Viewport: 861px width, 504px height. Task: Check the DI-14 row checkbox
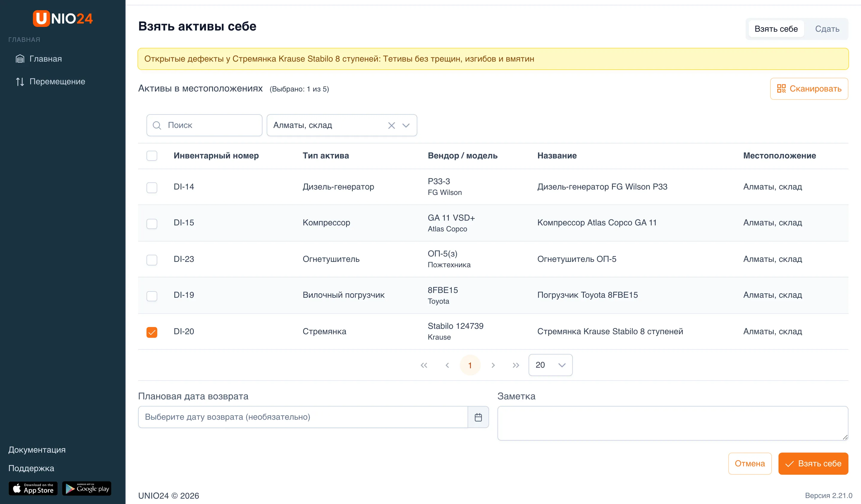(x=152, y=188)
